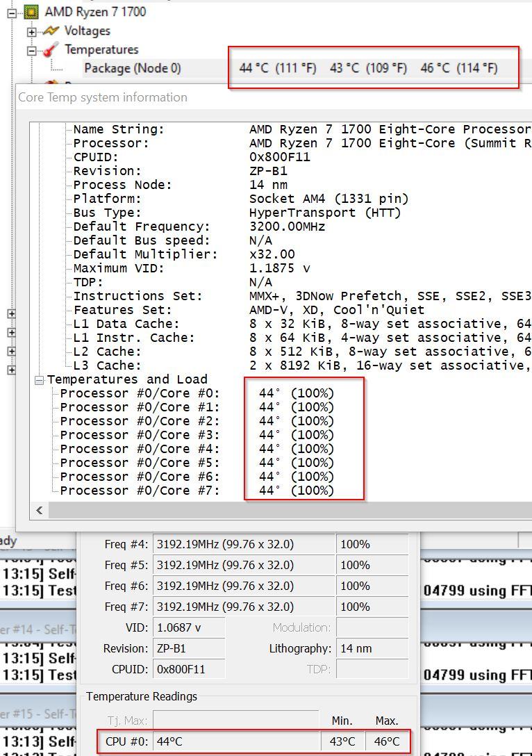This screenshot has height=756, width=532.
Task: Click the VID 1.0687 v field
Action: tap(189, 627)
